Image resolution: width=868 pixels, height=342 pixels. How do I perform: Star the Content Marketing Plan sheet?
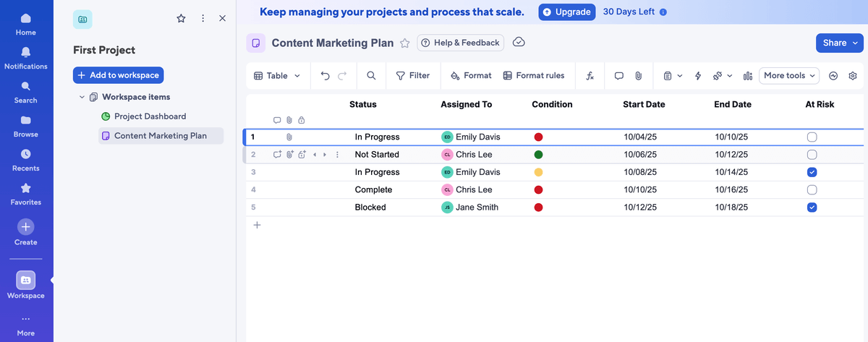405,43
